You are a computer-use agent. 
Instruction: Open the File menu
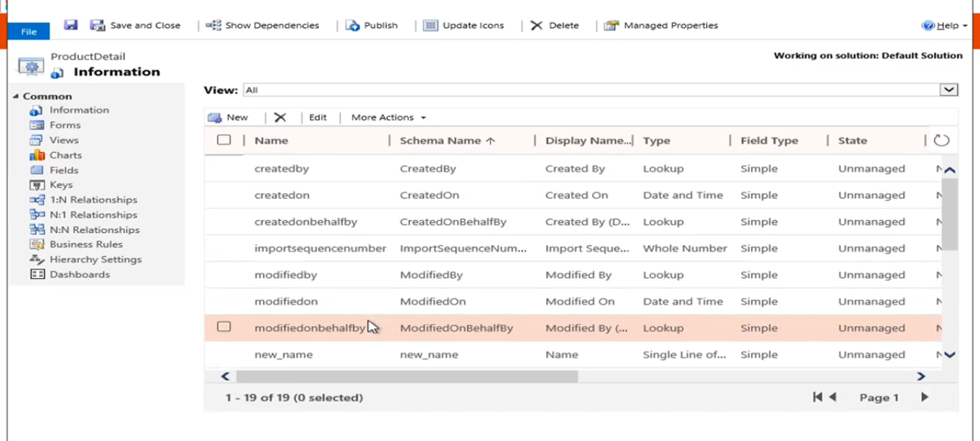pyautogui.click(x=28, y=32)
